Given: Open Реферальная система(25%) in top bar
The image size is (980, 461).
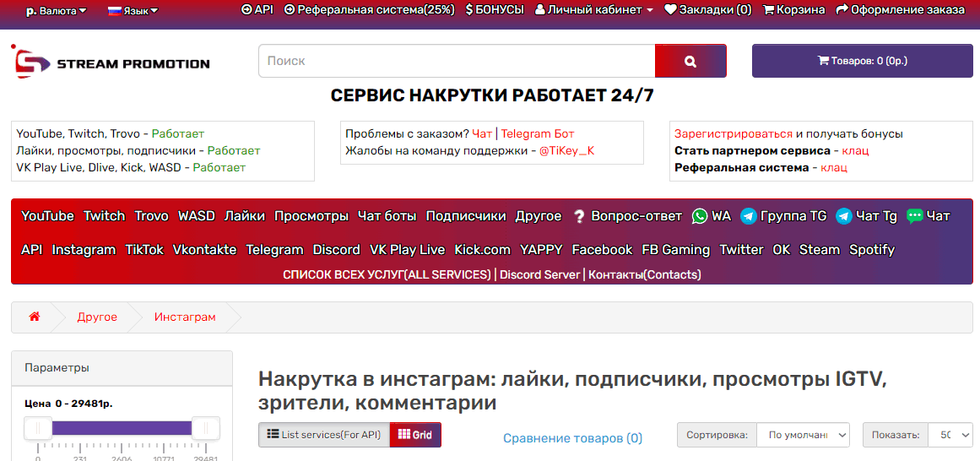Looking at the screenshot, I should coord(370,10).
